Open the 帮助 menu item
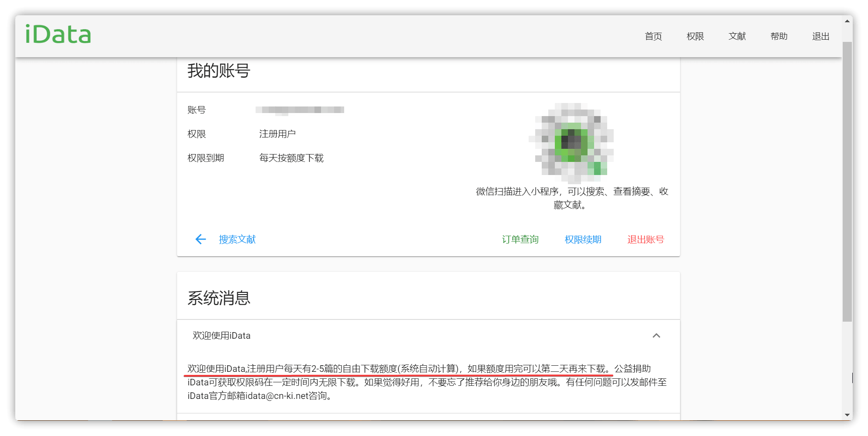 (x=779, y=36)
